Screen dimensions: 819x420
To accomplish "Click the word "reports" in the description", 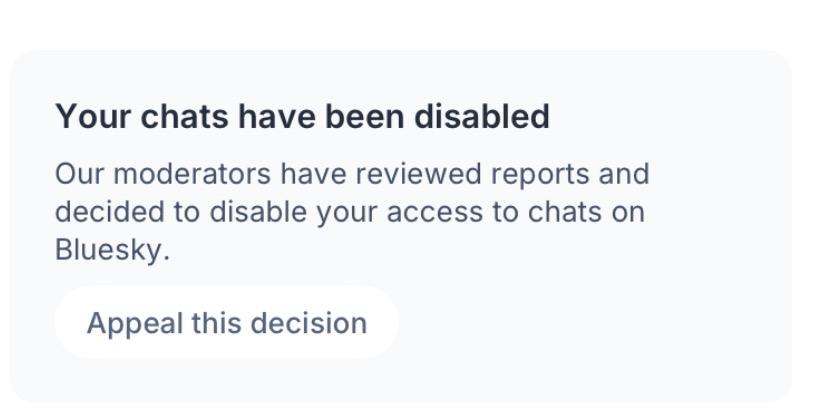I will click(540, 174).
